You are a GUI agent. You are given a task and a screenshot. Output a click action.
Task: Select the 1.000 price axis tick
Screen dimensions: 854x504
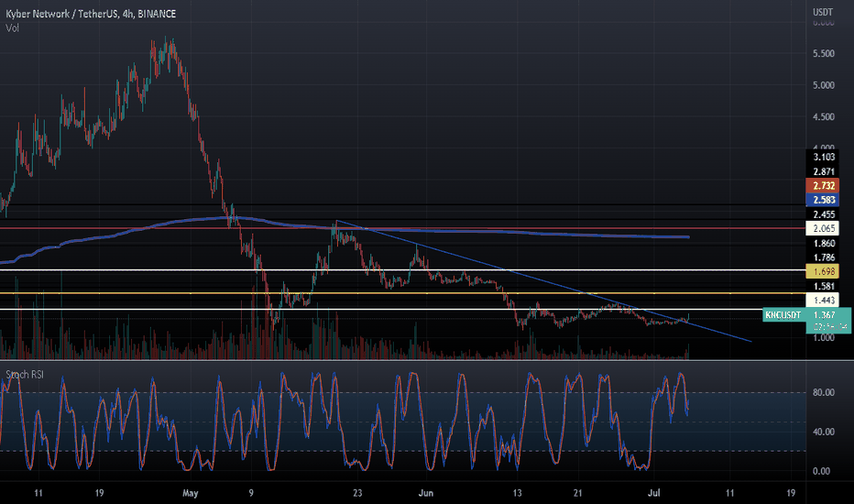pyautogui.click(x=823, y=338)
